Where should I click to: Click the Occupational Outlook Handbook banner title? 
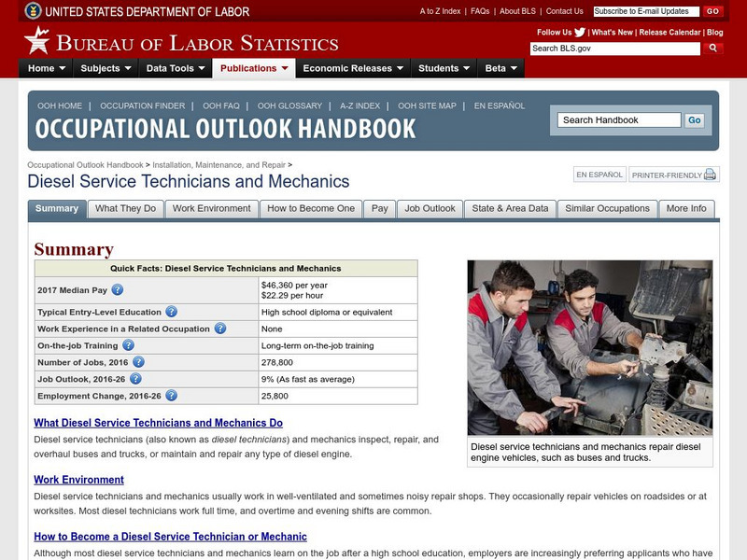[225, 129]
